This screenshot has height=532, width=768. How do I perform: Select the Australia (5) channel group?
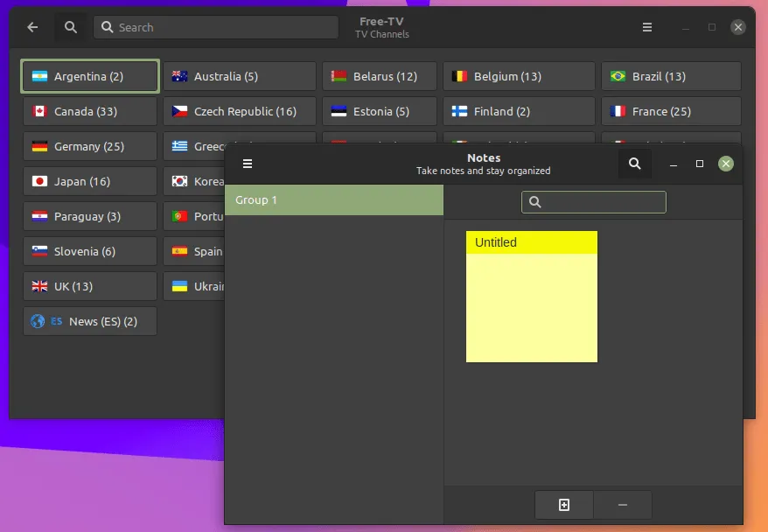point(239,76)
